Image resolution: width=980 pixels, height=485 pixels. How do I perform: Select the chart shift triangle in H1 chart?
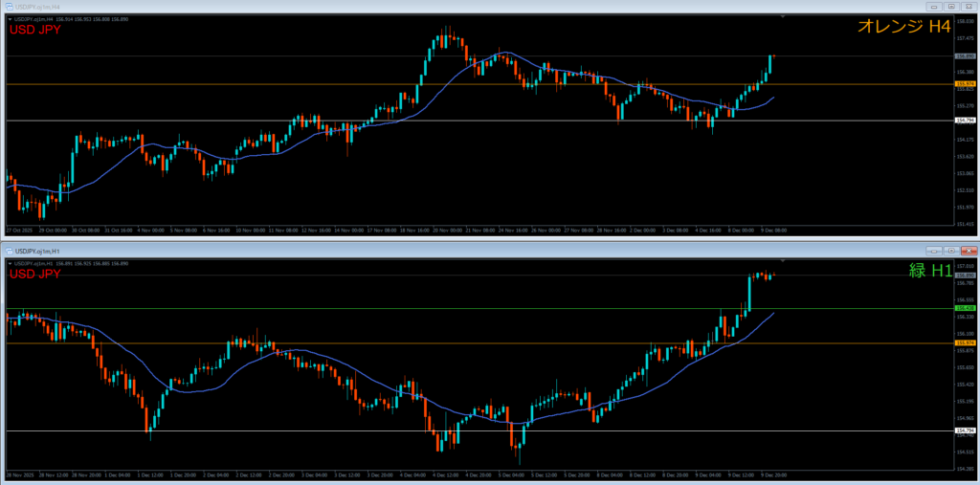pyautogui.click(x=784, y=260)
